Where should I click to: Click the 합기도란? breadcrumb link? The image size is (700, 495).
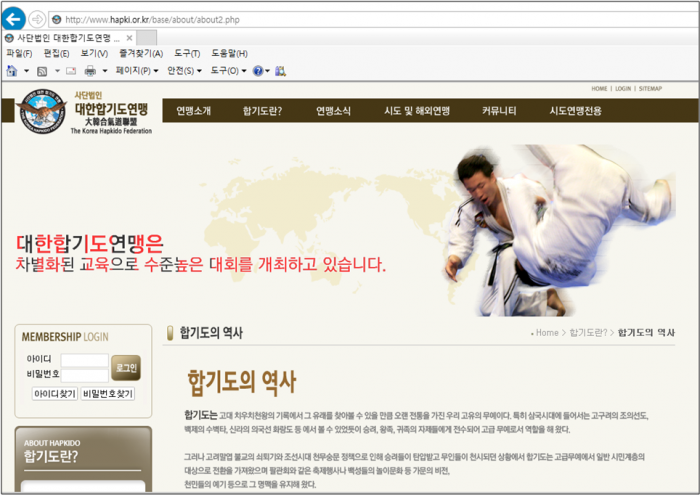pos(588,333)
